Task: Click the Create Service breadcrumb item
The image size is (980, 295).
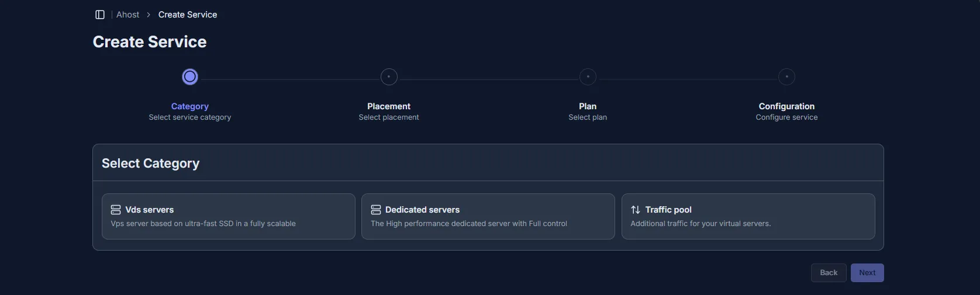Action: (187, 15)
